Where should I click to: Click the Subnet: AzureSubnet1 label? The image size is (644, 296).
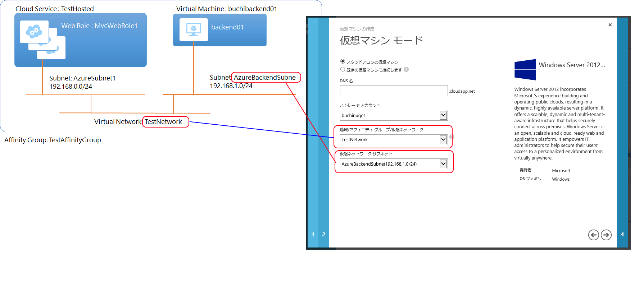[82, 78]
